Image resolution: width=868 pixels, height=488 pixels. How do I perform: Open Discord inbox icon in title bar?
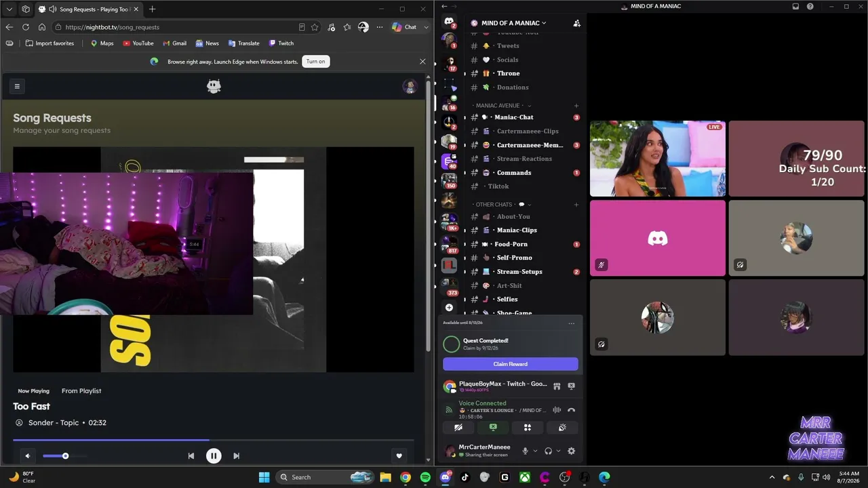click(x=795, y=6)
